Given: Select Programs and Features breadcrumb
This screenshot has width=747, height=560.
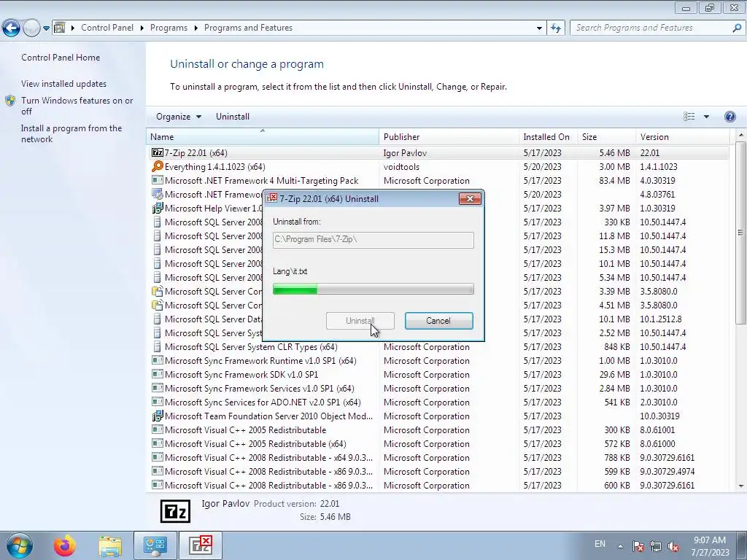Looking at the screenshot, I should 248,28.
